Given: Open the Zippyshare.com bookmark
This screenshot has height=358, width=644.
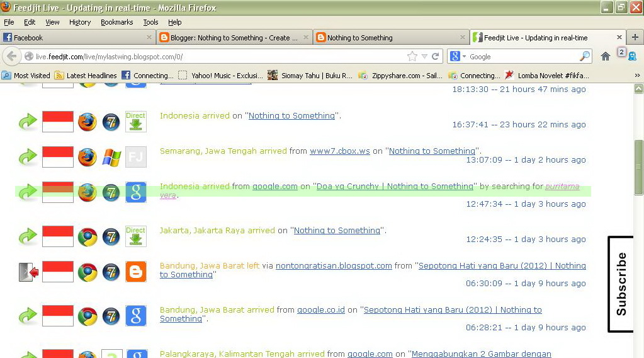Looking at the screenshot, I should click(x=400, y=75).
